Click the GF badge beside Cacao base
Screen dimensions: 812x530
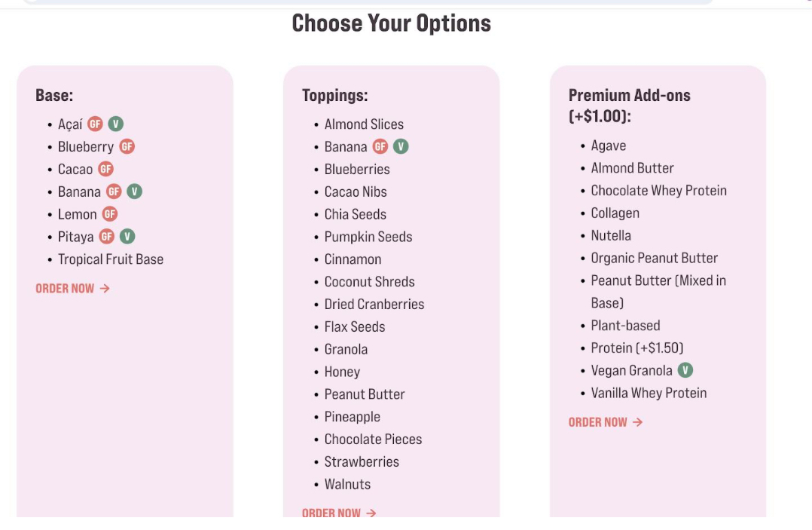(105, 170)
